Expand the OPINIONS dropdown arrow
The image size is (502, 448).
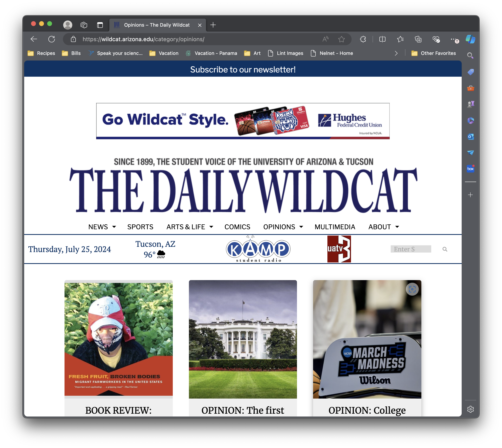[x=301, y=227]
